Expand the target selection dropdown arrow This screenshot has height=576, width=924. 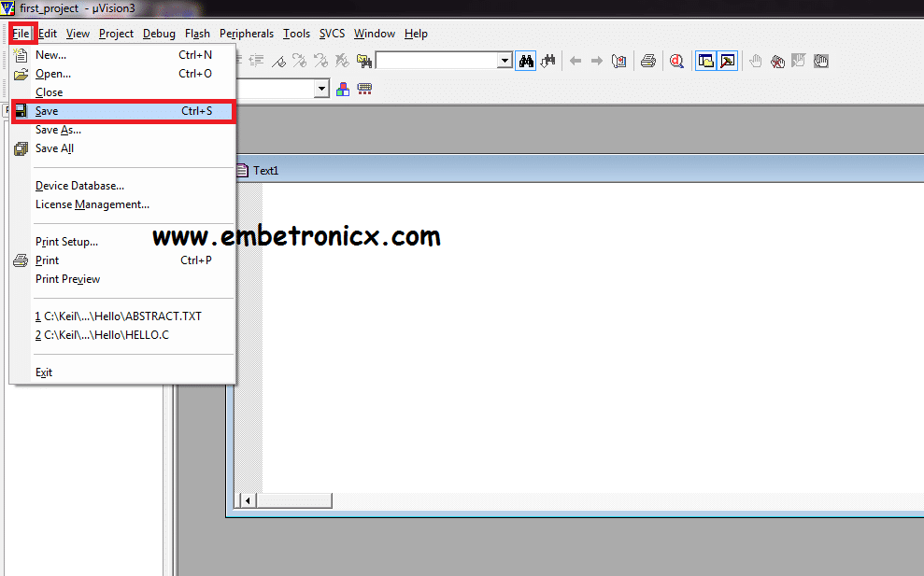[321, 89]
